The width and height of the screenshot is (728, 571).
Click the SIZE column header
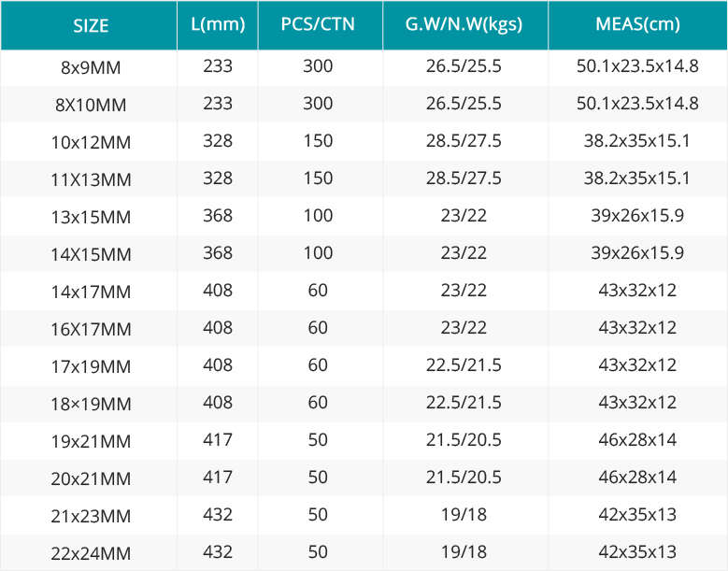click(x=91, y=25)
